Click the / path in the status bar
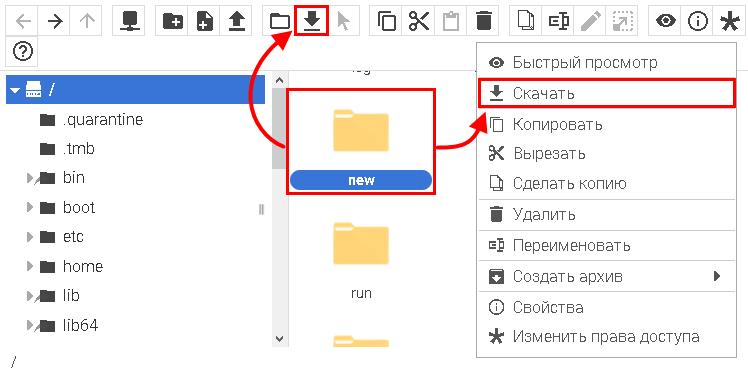The height and width of the screenshot is (370, 748). click(13, 362)
